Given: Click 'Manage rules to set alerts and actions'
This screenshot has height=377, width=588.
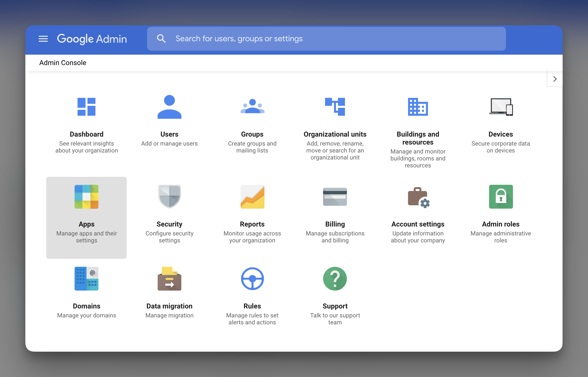Looking at the screenshot, I should 252,319.
